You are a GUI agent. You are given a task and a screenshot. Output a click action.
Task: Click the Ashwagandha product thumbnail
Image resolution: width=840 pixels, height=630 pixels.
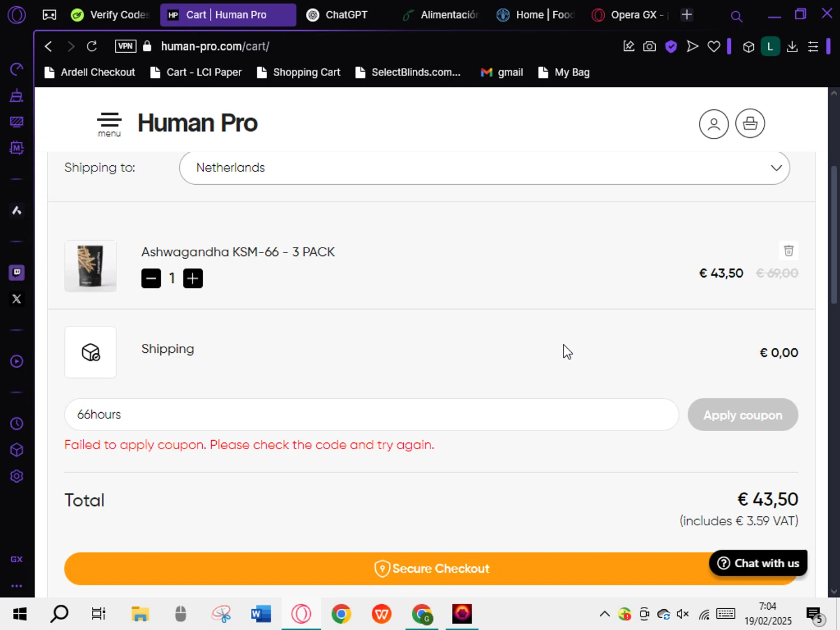tap(90, 266)
